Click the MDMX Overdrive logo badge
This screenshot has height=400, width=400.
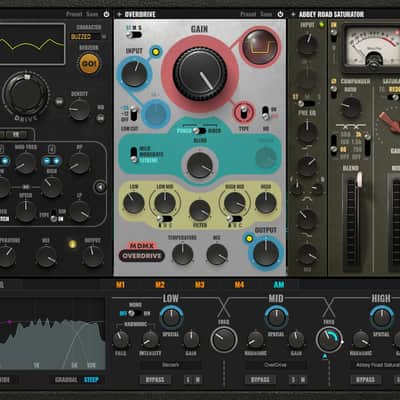click(141, 252)
